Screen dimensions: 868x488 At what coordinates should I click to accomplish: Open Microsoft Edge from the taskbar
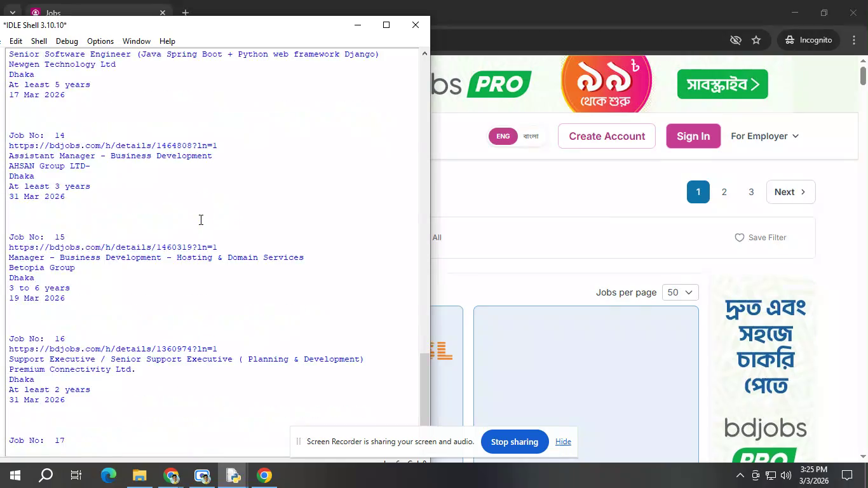(109, 475)
